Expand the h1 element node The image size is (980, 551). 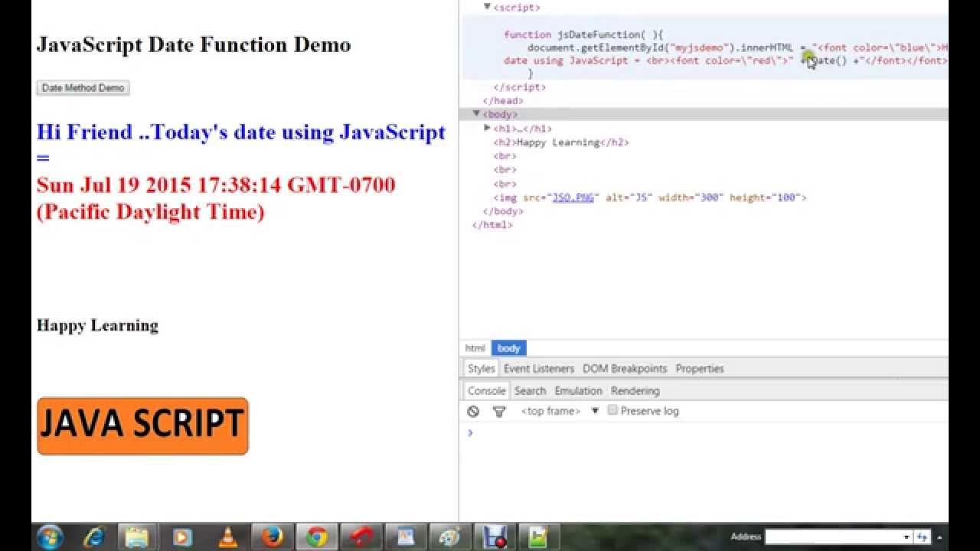[488, 128]
